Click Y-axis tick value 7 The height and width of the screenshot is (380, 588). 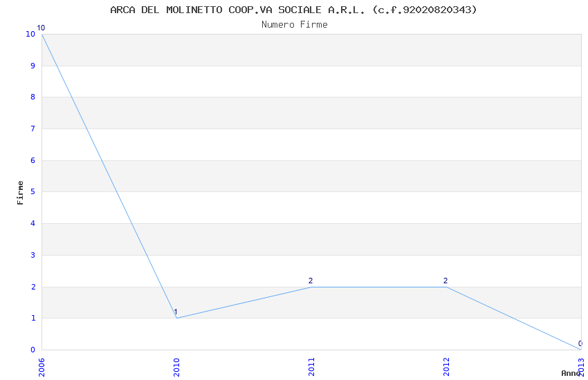click(33, 129)
